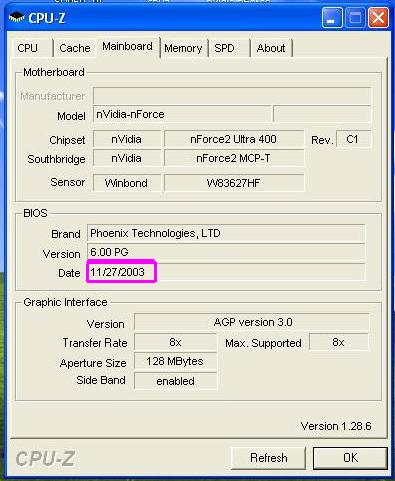Image resolution: width=395 pixels, height=481 pixels.
Task: Click the Model field showing nVidia-nForce
Action: (x=182, y=114)
